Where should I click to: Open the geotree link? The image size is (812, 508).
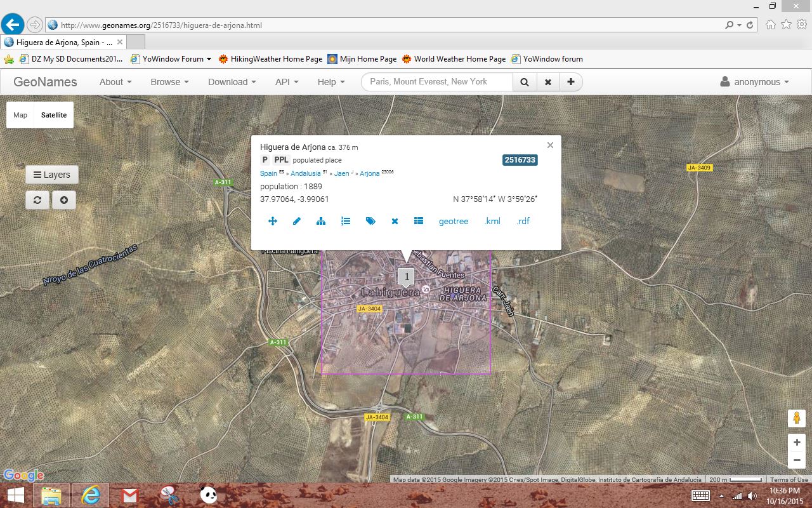tap(453, 221)
